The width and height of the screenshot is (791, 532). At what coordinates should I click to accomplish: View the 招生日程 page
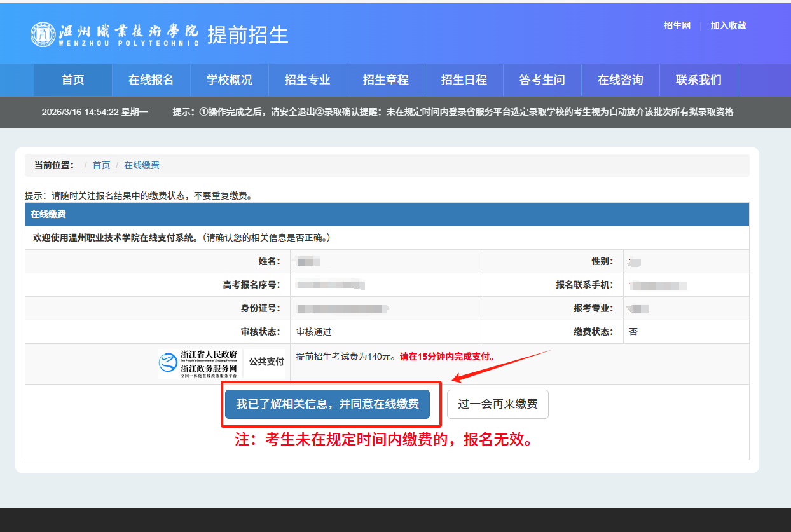point(464,80)
